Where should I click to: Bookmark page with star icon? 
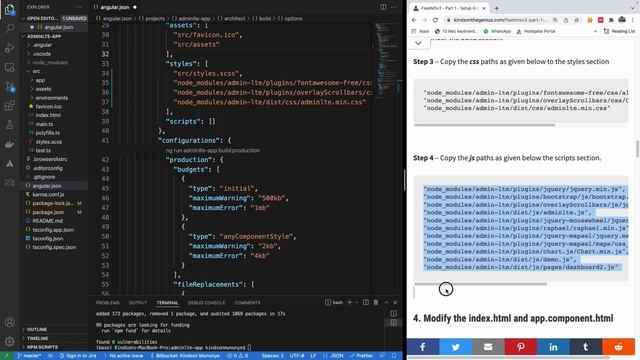coord(576,20)
